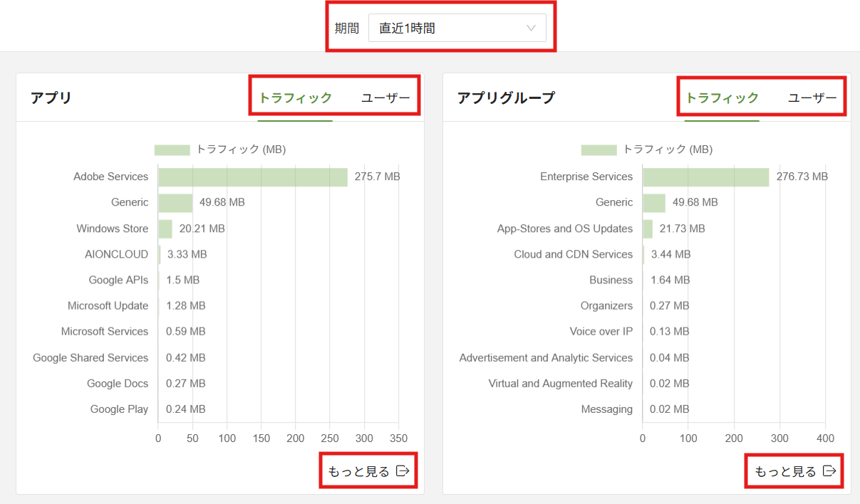
Task: Select トラフィック tab in アプリ panel
Action: click(x=295, y=98)
